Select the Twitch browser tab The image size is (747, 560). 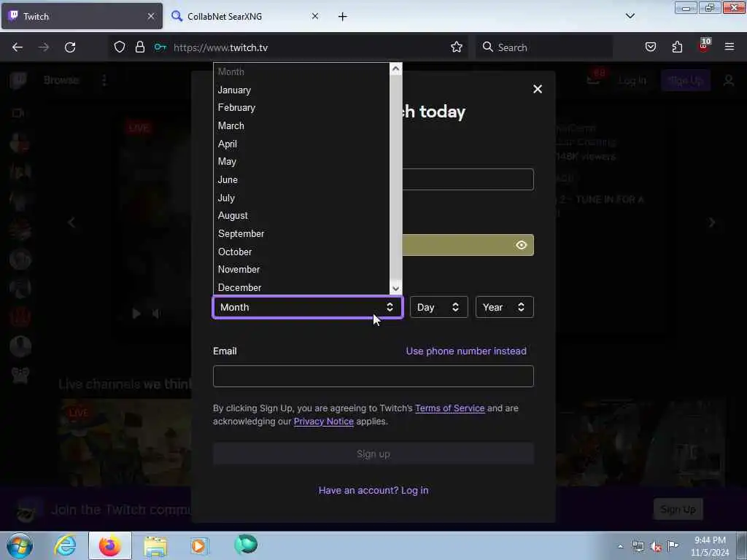(81, 16)
